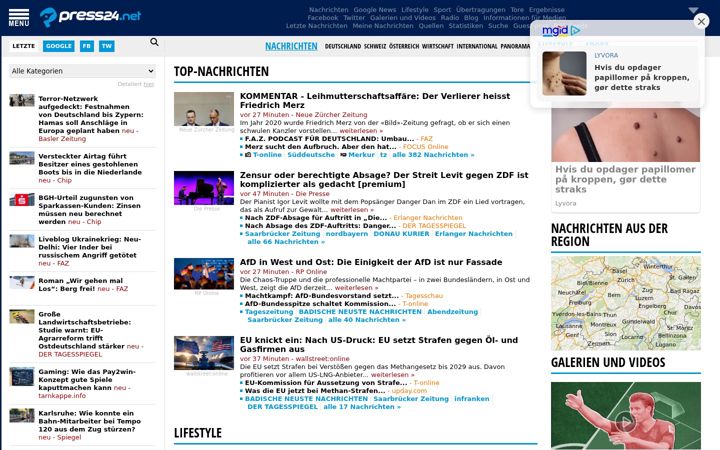Open the PANORAMA menu item
This screenshot has width=720, height=450.
point(515,46)
